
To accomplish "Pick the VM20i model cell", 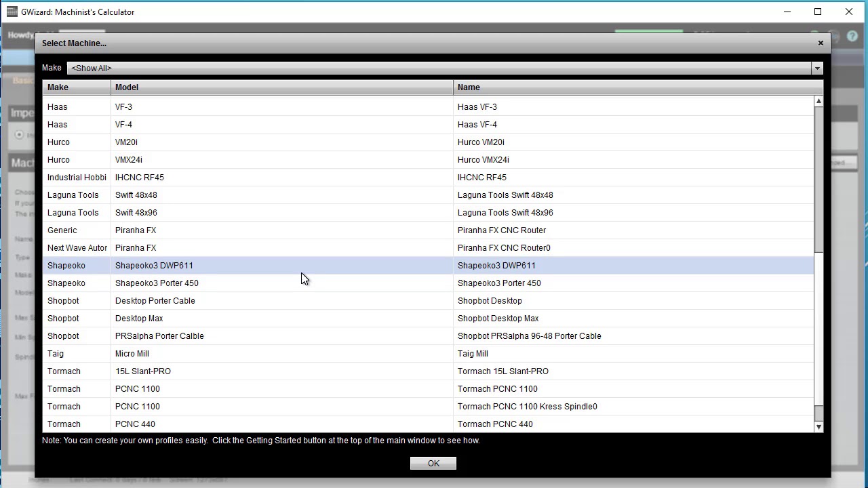I will pyautogui.click(x=282, y=142).
